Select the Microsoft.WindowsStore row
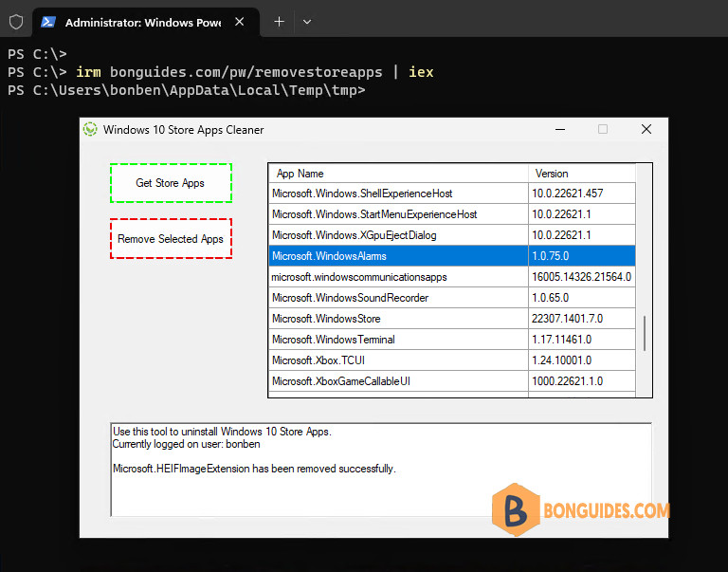 [452, 319]
